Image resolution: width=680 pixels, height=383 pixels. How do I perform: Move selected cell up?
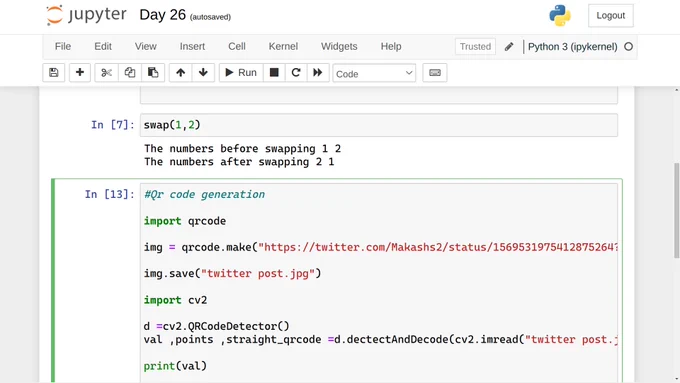180,72
